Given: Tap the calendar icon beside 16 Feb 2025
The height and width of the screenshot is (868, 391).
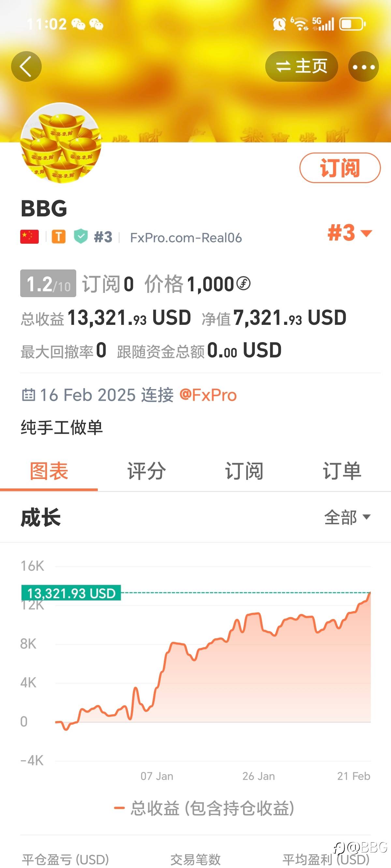Looking at the screenshot, I should coord(28,395).
